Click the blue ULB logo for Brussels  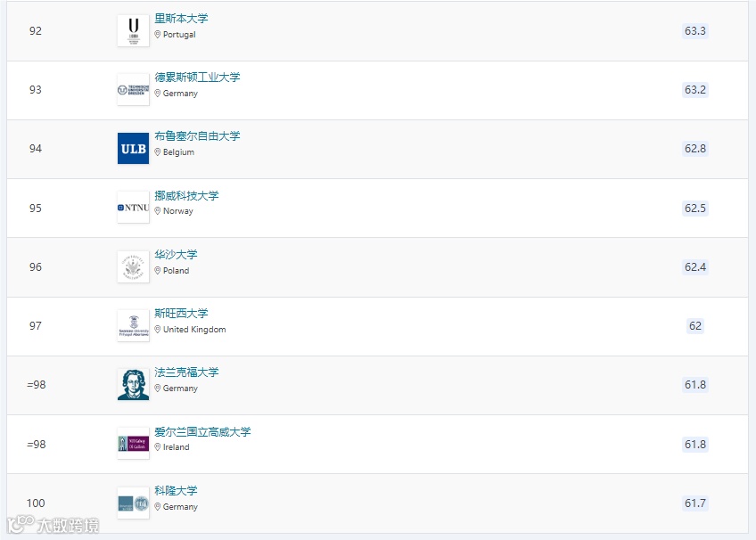[x=132, y=149]
